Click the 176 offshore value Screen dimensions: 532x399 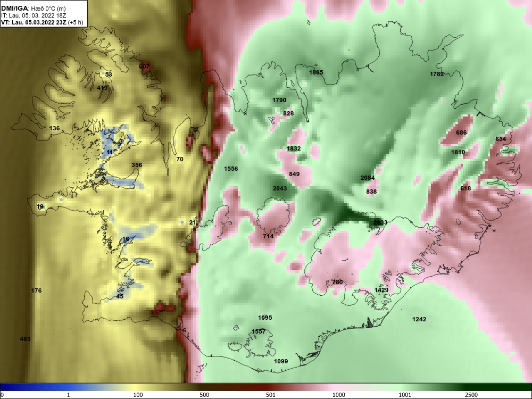click(x=36, y=291)
